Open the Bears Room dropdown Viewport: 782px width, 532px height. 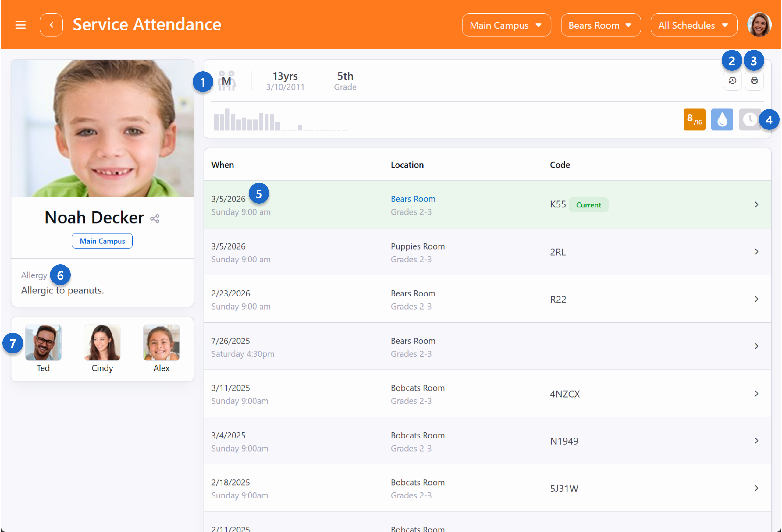[x=601, y=25]
